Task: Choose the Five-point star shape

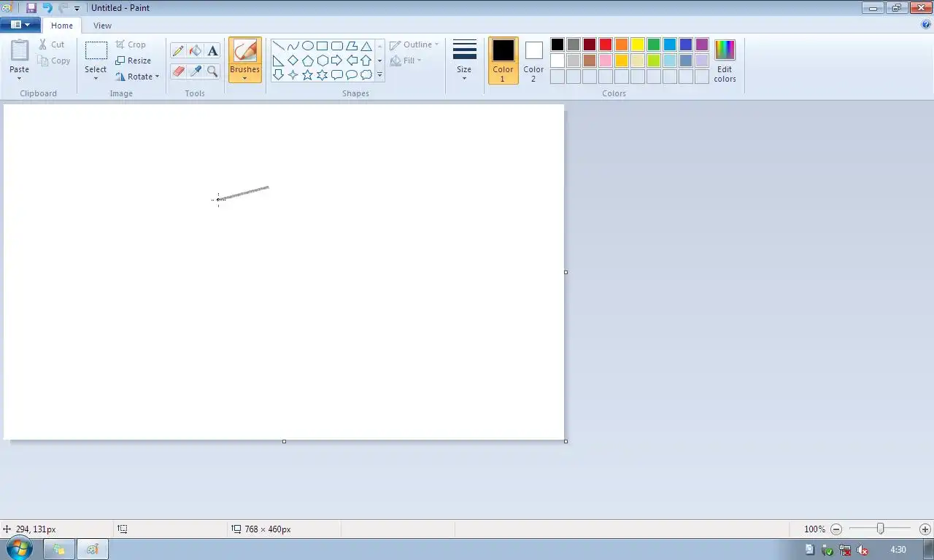Action: (308, 74)
